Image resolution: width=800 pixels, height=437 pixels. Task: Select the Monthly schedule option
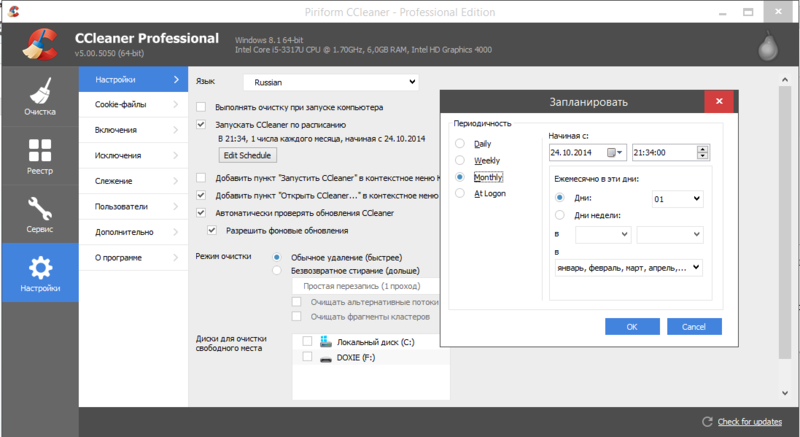[x=460, y=177]
